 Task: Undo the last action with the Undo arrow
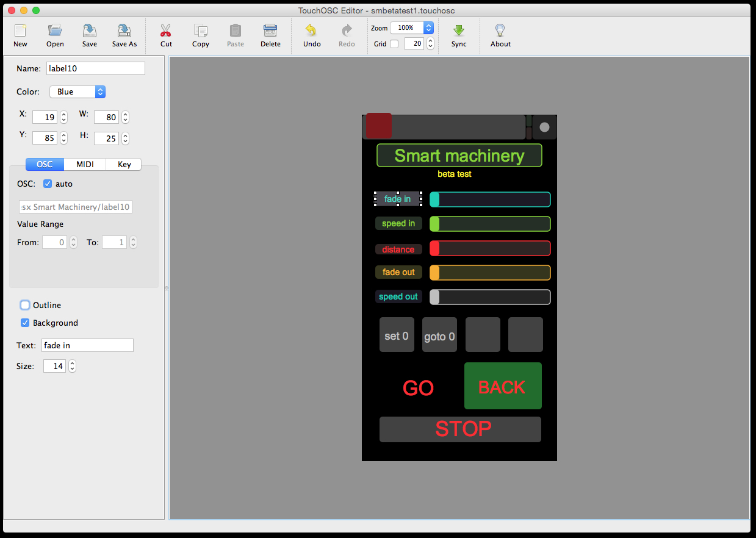point(311,30)
